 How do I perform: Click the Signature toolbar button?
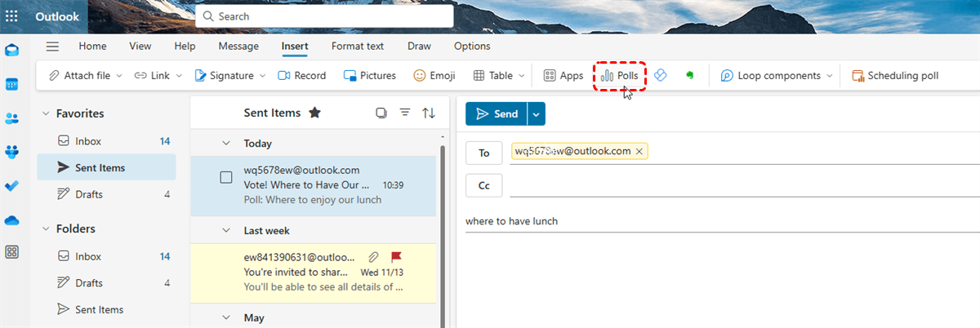(224, 75)
